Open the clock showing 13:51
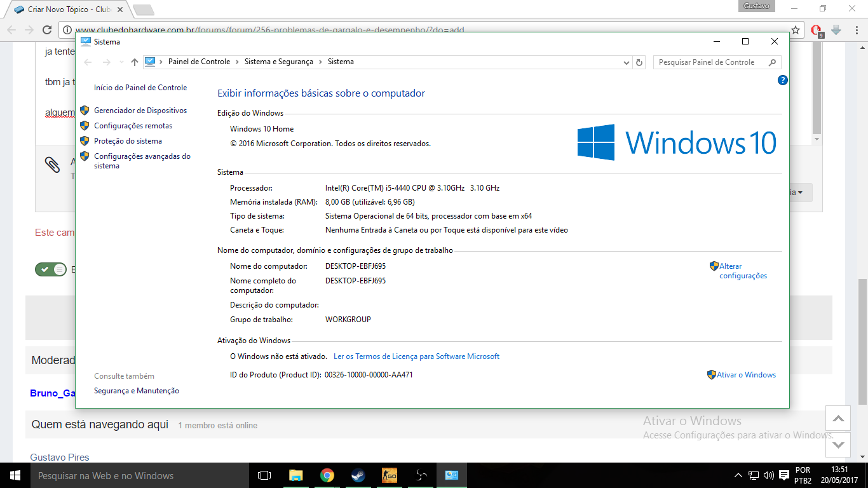Screen dimensions: 868x488 (x=839, y=475)
